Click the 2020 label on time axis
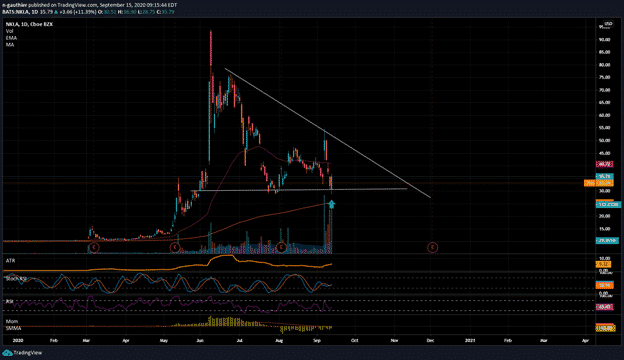The image size is (624, 360). coord(18,341)
